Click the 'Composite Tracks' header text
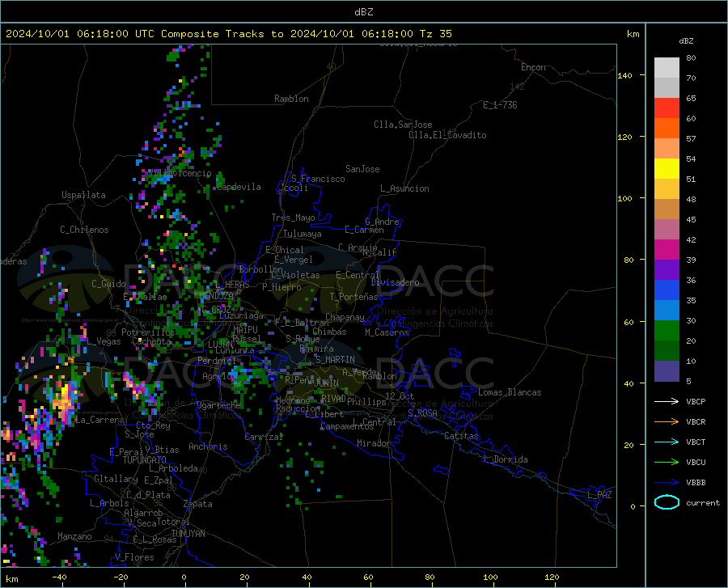 pos(213,34)
